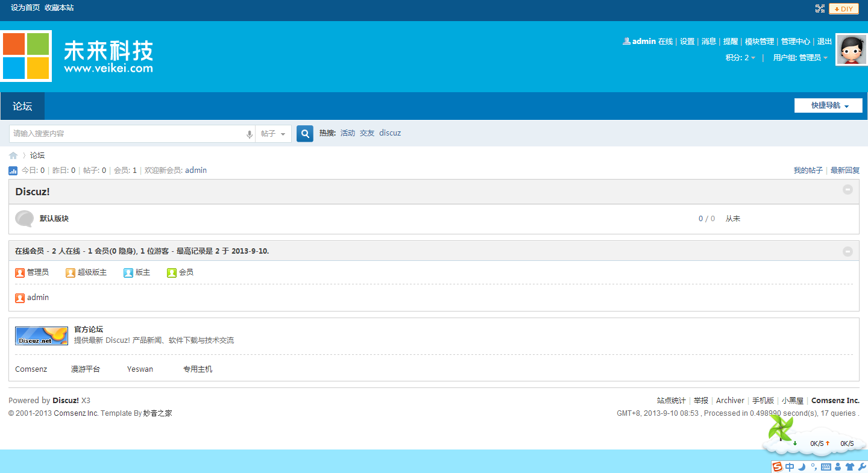Click Comsenz Inc. footer link at right

coord(835,401)
